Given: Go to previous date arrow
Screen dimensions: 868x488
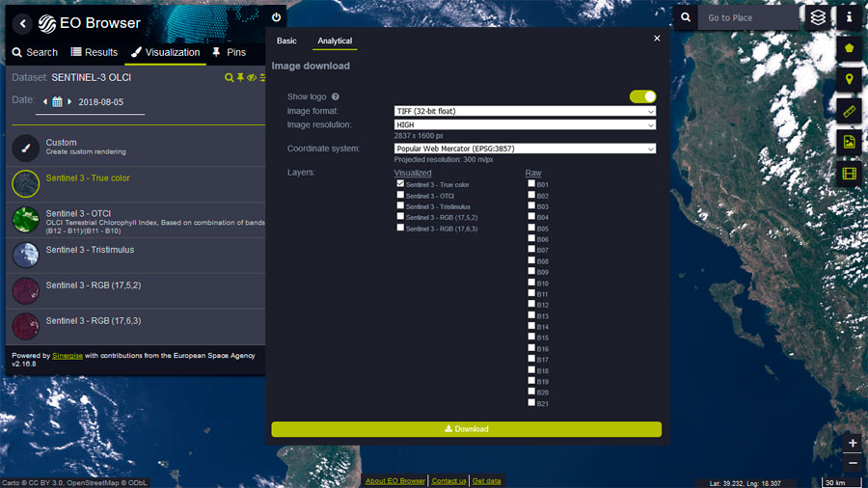Looking at the screenshot, I should 45,102.
